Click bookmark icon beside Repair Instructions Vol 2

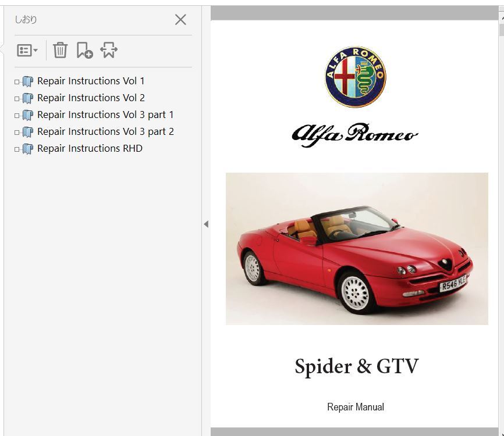pyautogui.click(x=28, y=99)
